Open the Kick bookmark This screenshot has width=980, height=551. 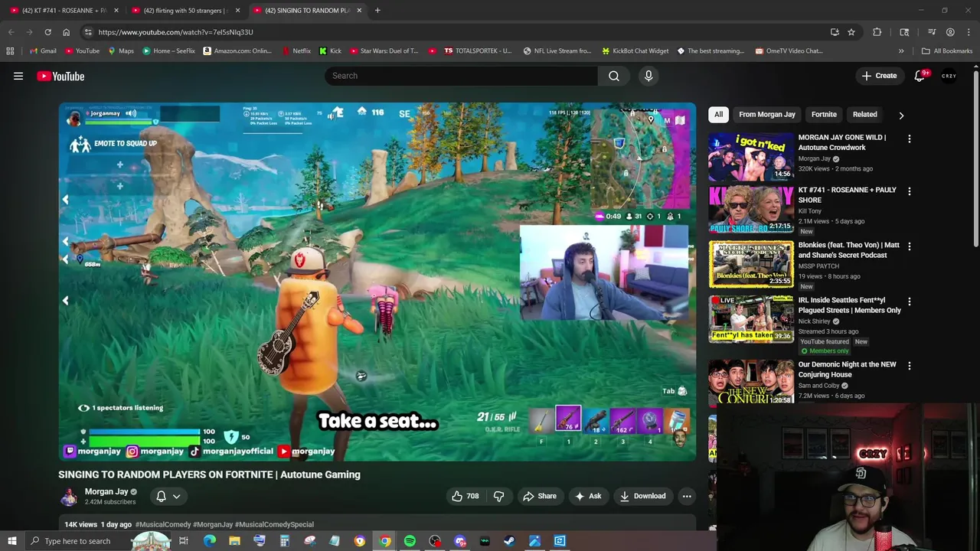[330, 51]
